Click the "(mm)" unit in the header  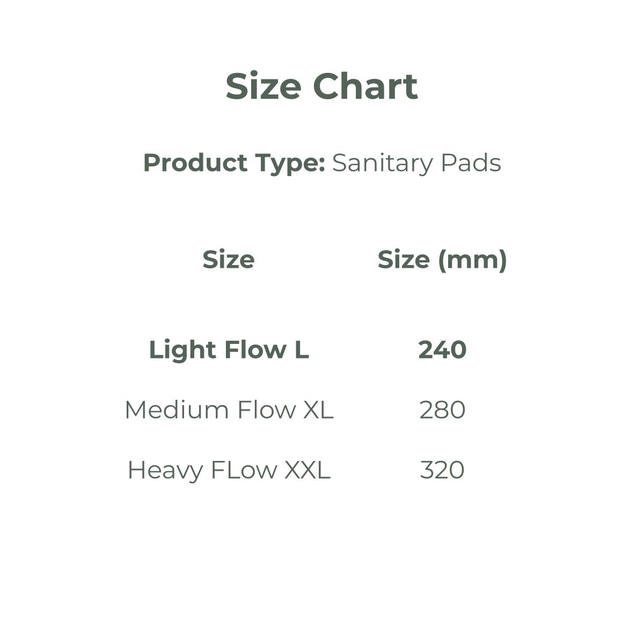472,260
